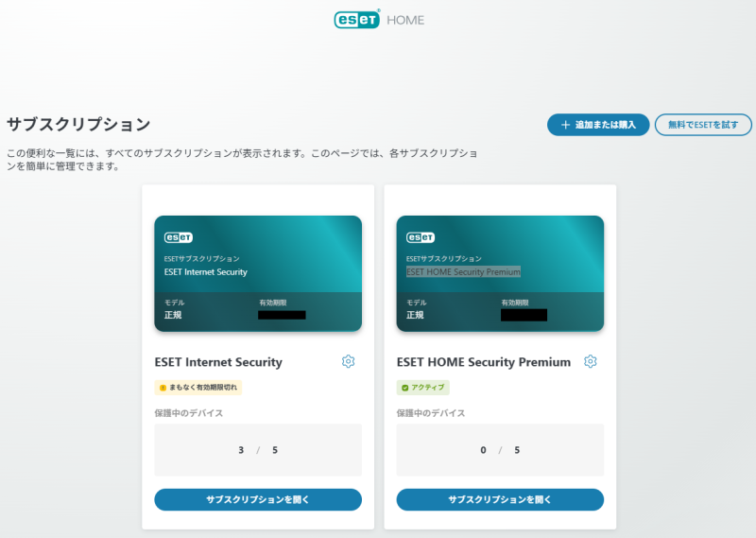Click ESET logo on Internet Security card
The height and width of the screenshot is (538, 756).
pos(179,237)
